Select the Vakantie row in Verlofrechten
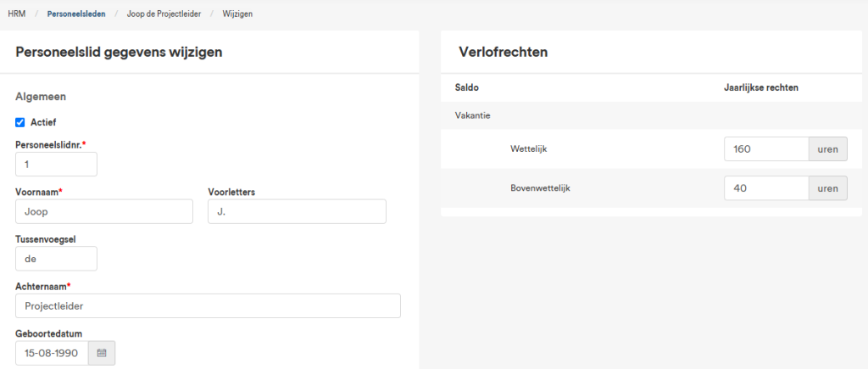Screen dimensions: 868x369 pyautogui.click(x=652, y=116)
